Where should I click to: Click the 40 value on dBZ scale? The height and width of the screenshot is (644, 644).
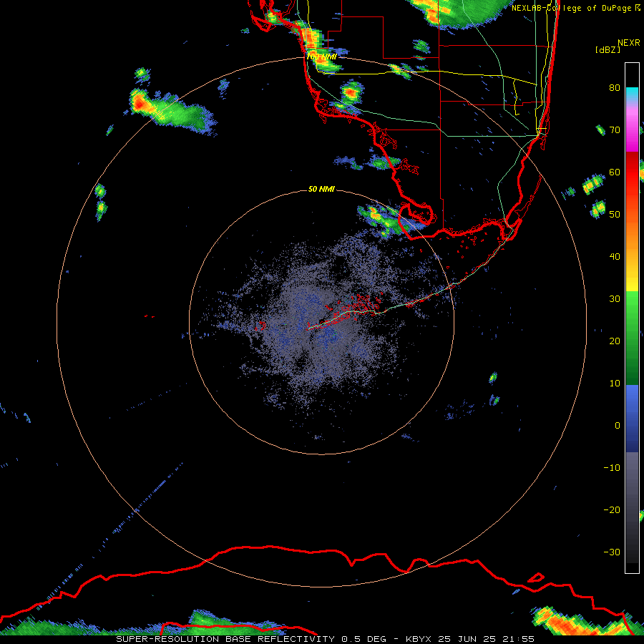[x=615, y=257]
